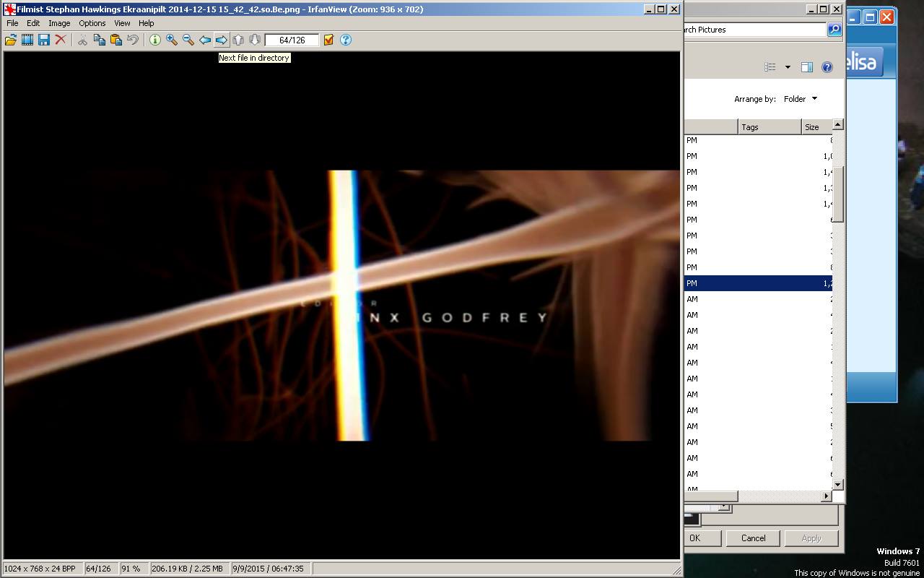Open the View menu

(122, 23)
